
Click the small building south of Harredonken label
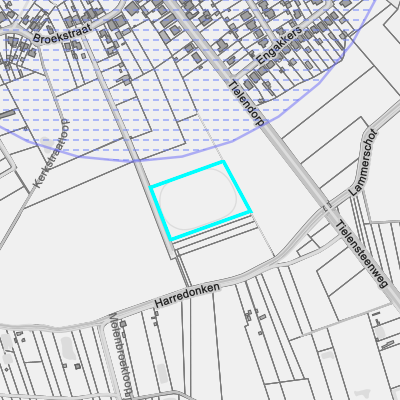click(x=155, y=313)
